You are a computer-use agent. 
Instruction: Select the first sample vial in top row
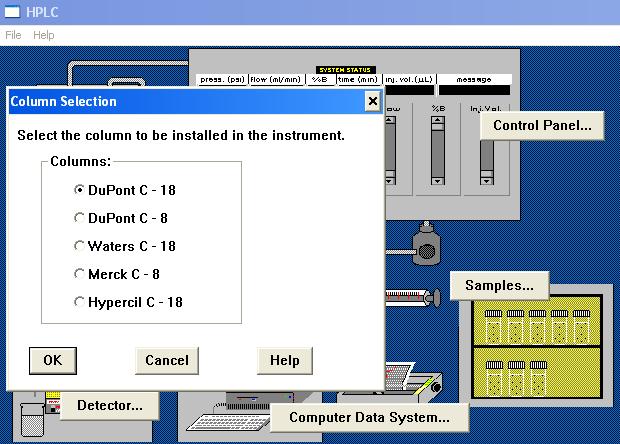click(x=493, y=326)
